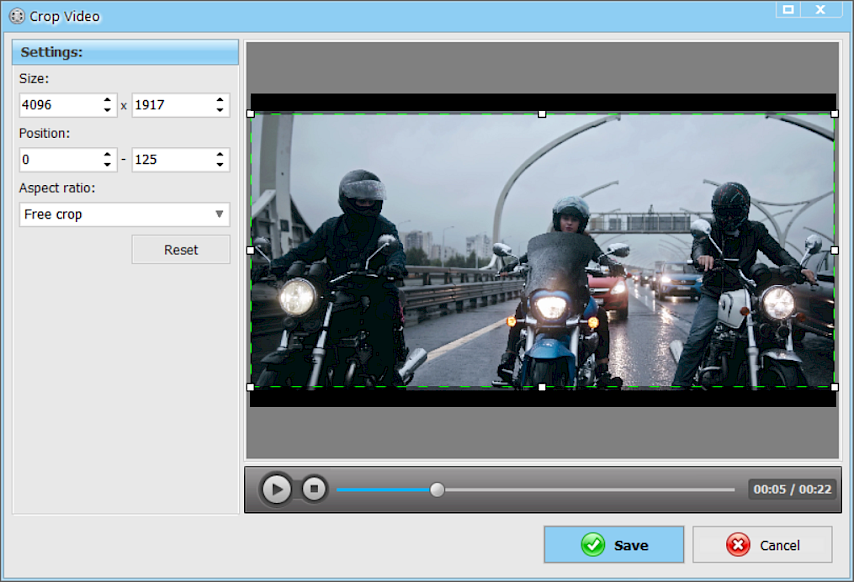The width and height of the screenshot is (854, 582).
Task: Increase the Y position value of 125
Action: tap(219, 155)
